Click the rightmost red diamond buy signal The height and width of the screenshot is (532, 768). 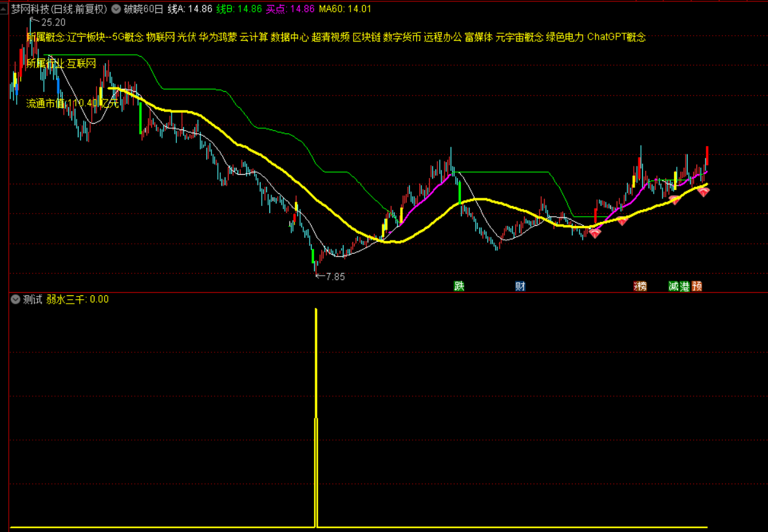(703, 191)
